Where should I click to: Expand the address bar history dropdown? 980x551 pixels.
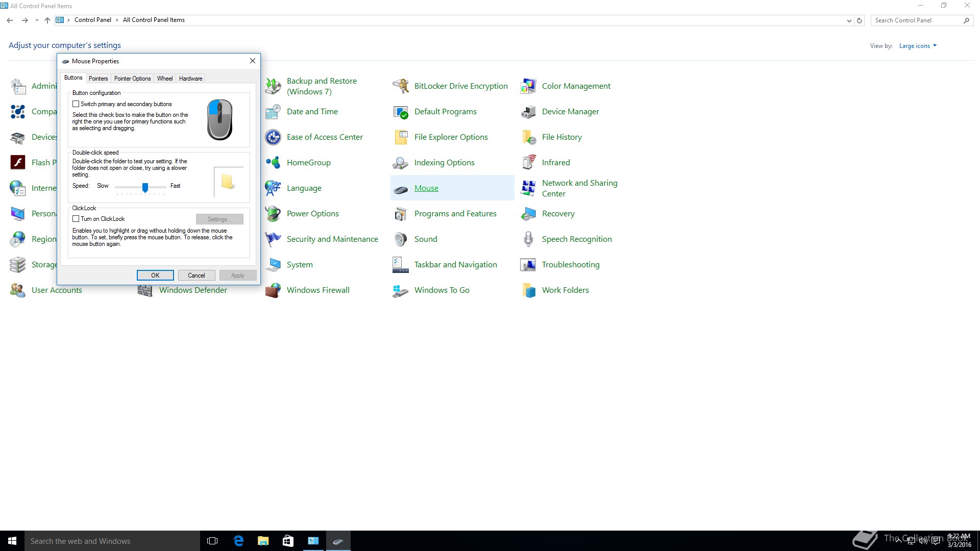(x=849, y=20)
